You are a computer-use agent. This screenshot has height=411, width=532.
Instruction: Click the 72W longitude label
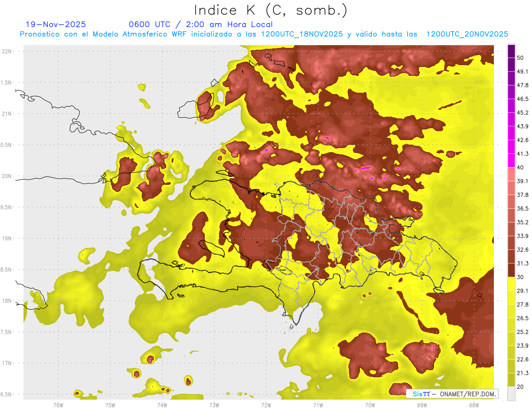[266, 405]
